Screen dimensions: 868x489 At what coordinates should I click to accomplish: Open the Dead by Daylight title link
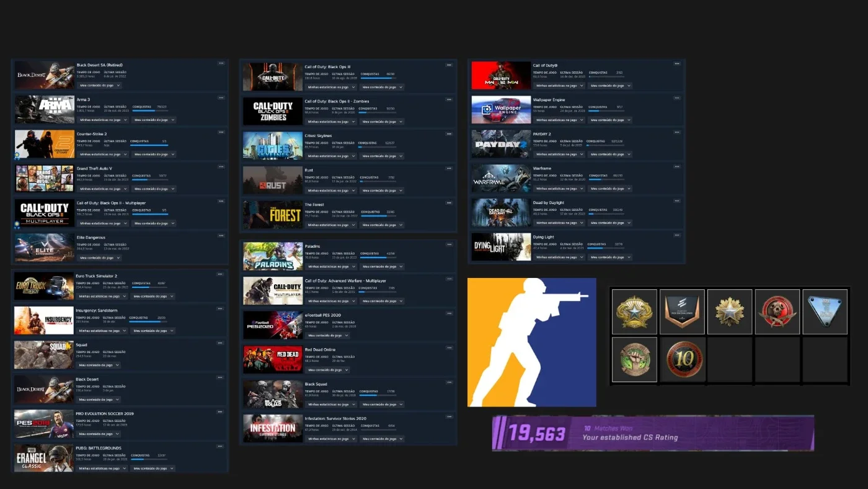pos(549,203)
